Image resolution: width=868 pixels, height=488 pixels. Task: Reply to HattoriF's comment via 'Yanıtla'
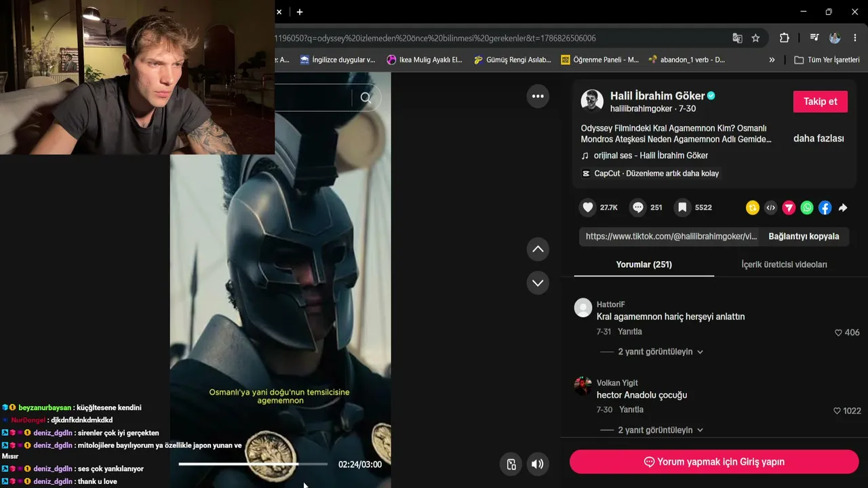coord(630,331)
